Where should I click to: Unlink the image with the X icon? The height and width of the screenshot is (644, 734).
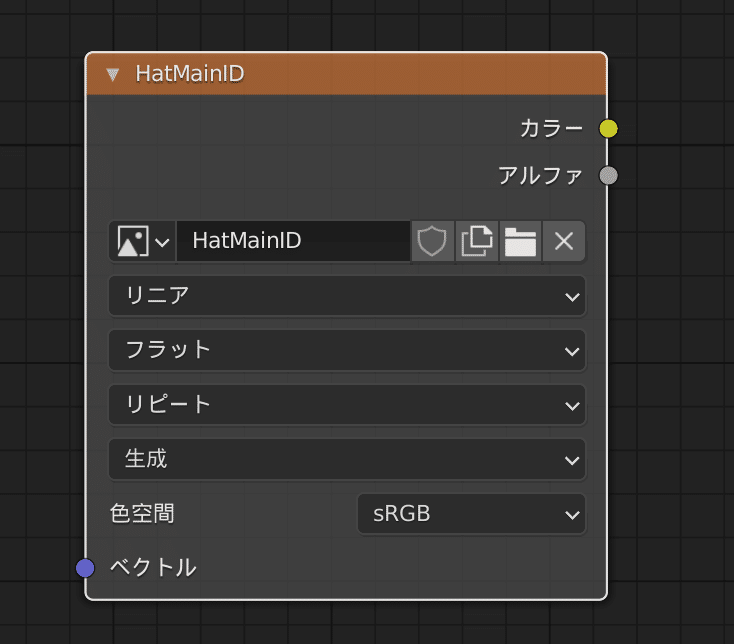point(564,241)
